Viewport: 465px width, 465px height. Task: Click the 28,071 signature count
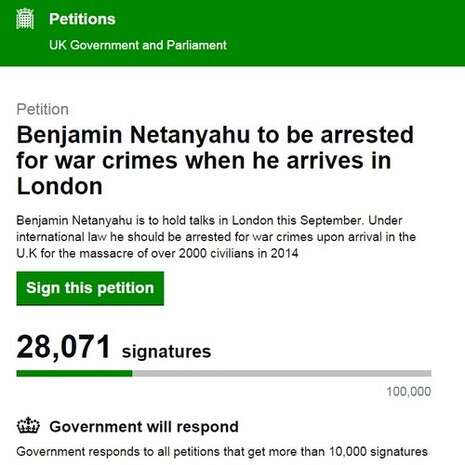[x=63, y=347]
